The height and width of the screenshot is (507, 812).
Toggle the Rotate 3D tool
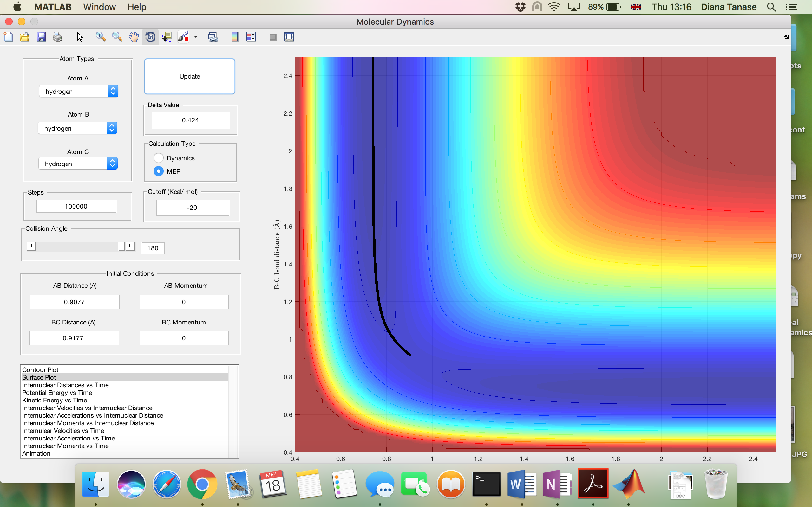click(x=150, y=37)
